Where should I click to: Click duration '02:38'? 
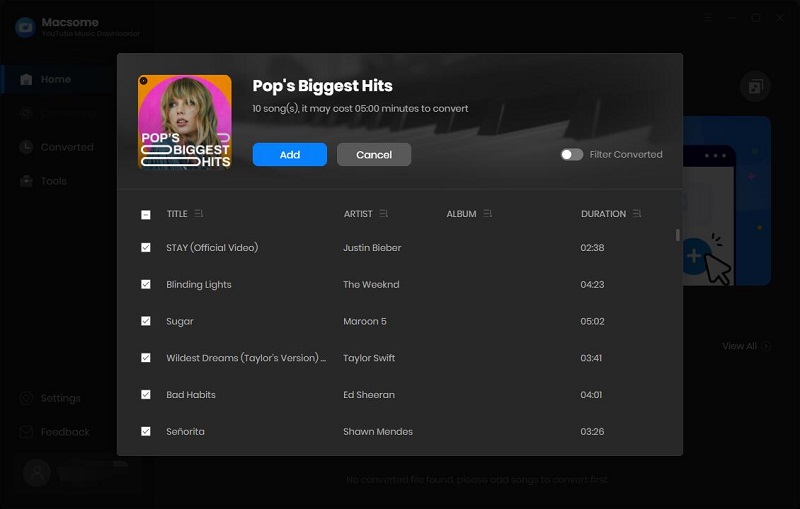tap(592, 247)
